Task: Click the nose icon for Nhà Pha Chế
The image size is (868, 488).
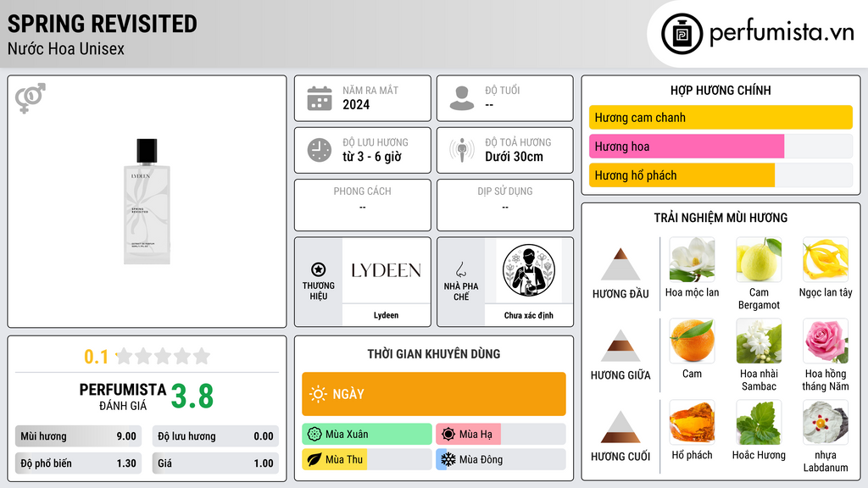Action: click(x=460, y=269)
